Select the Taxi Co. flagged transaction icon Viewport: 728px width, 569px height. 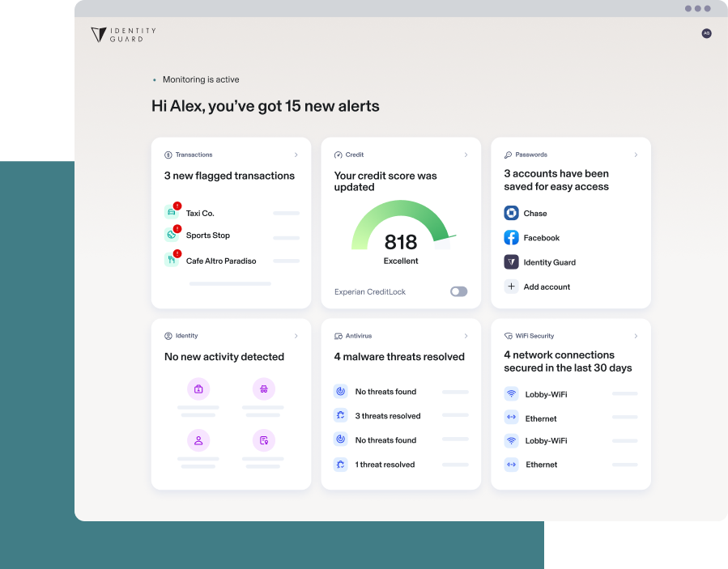point(172,212)
